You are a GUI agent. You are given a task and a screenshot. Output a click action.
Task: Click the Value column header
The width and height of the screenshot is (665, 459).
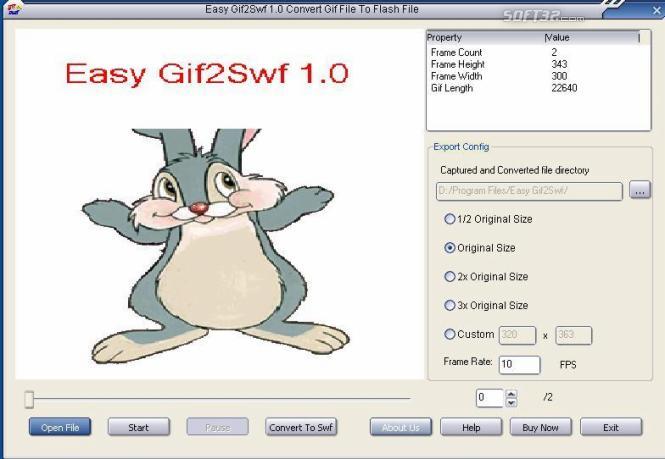pyautogui.click(x=592, y=38)
